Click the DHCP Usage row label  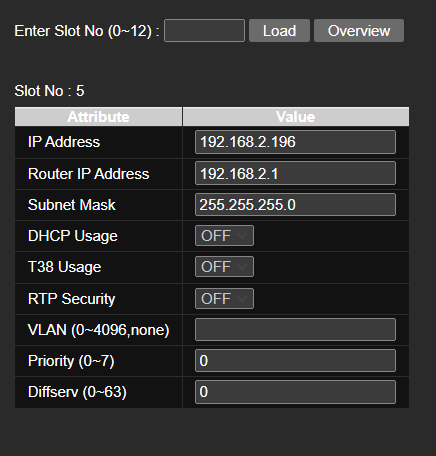(73, 236)
